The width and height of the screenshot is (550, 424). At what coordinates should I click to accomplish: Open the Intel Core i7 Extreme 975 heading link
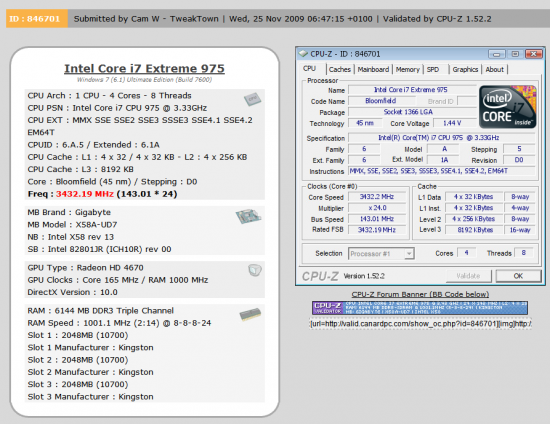(x=144, y=68)
